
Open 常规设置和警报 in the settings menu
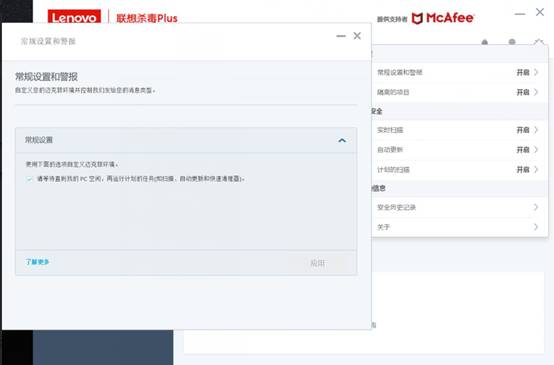459,72
